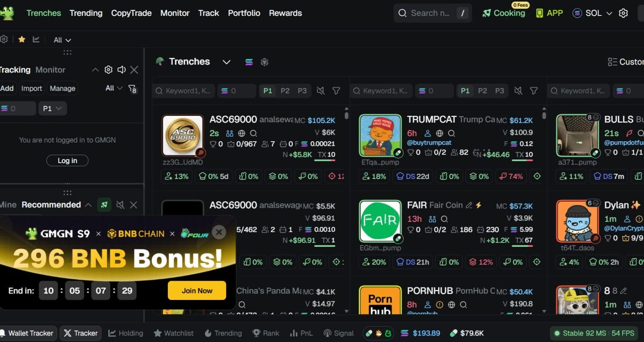Open the CopyTrade navigation tab
The image size is (644, 342).
point(131,13)
